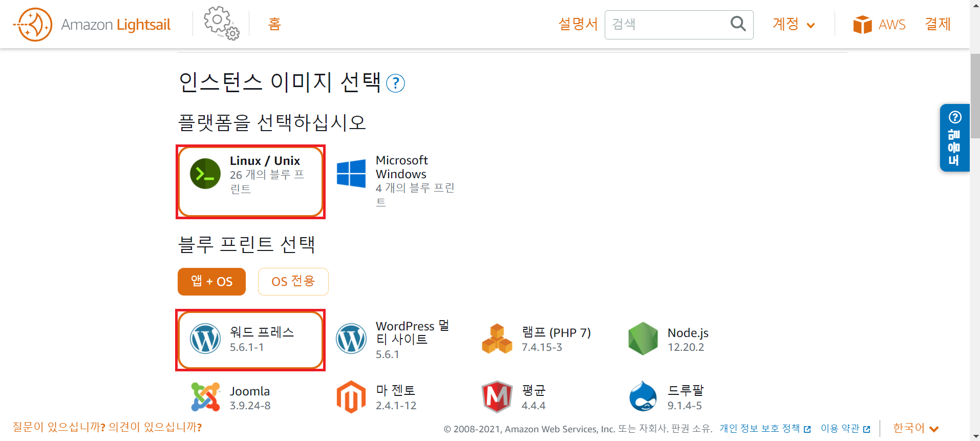Click the search magnifier icon
Screen dimensions: 980x441
point(738,24)
